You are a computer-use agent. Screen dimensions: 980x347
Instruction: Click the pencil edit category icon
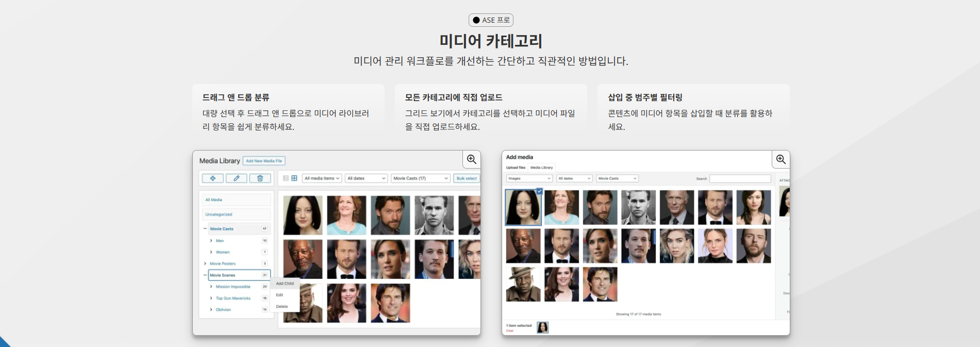pos(236,178)
